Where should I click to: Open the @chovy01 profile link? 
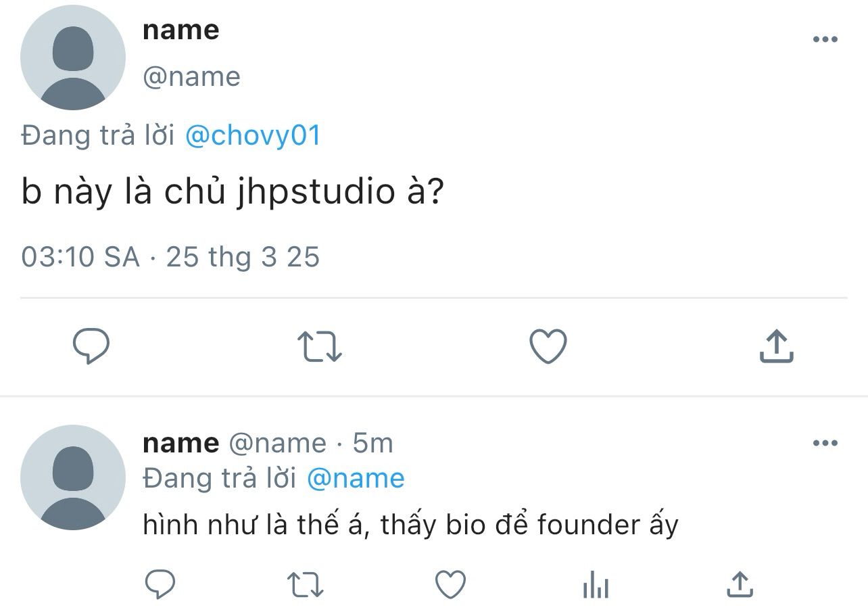pos(252,136)
